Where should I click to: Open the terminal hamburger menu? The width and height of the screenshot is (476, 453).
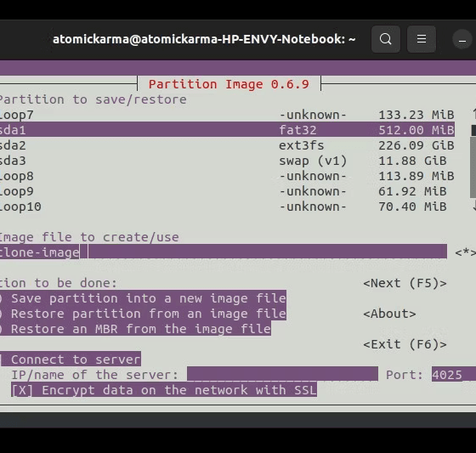[422, 39]
